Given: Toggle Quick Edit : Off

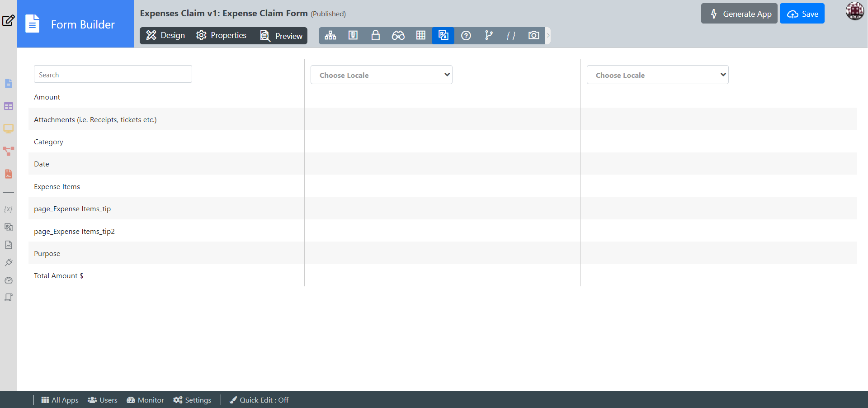Looking at the screenshot, I should 259,400.
